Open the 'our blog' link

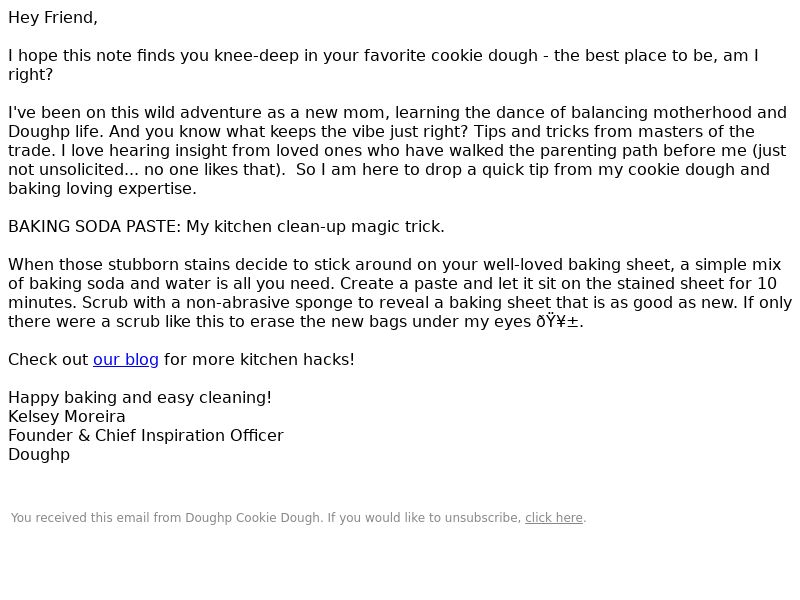126,360
